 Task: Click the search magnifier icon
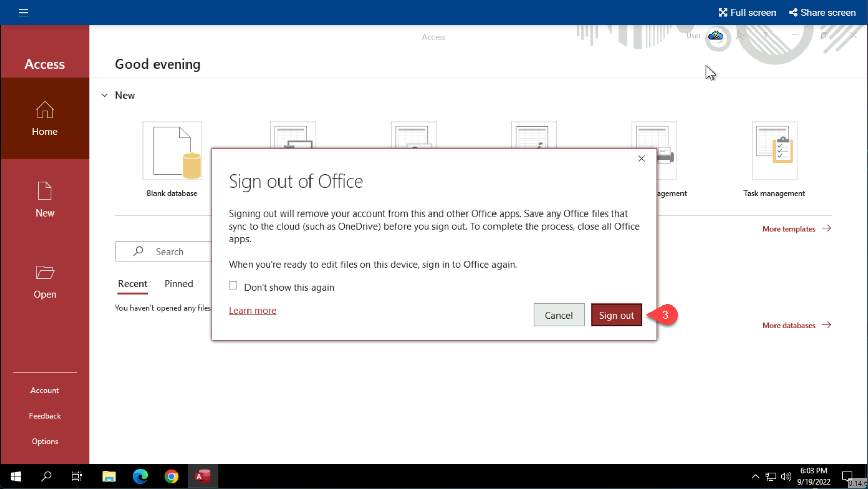click(138, 251)
